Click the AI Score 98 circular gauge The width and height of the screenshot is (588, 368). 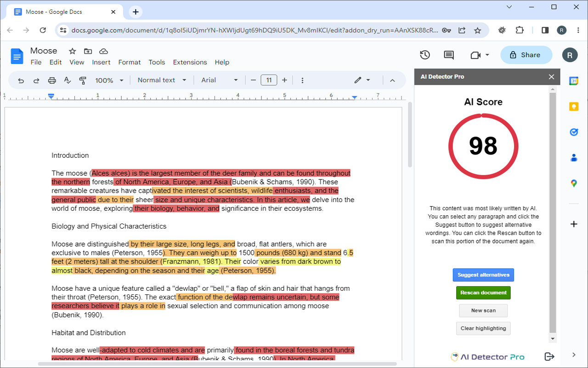(x=483, y=146)
